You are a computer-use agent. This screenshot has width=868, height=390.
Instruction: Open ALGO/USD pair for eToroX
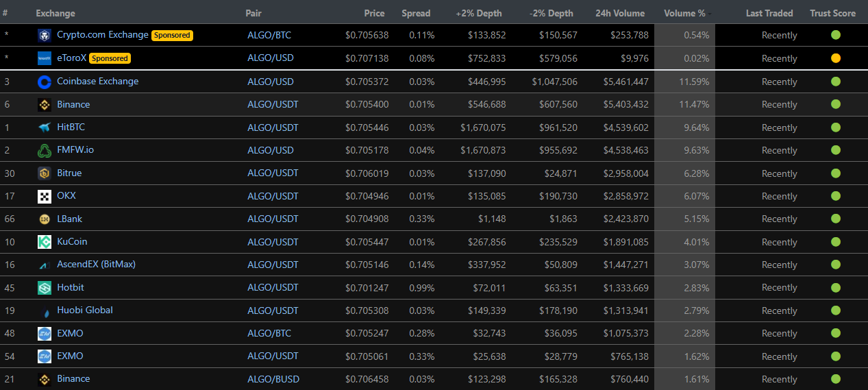(271, 58)
